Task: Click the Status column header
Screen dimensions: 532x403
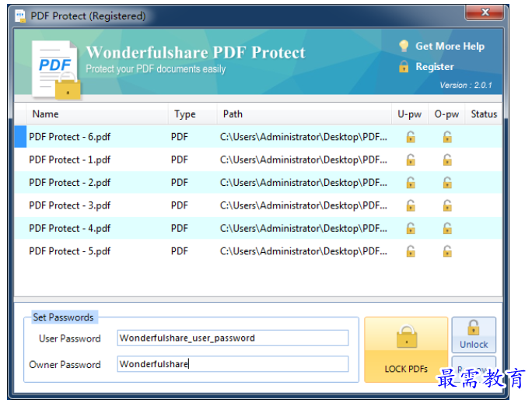Action: [x=484, y=114]
